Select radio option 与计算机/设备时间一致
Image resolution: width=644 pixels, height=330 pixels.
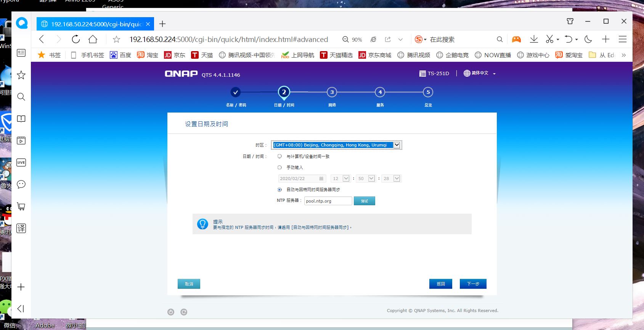tap(279, 156)
